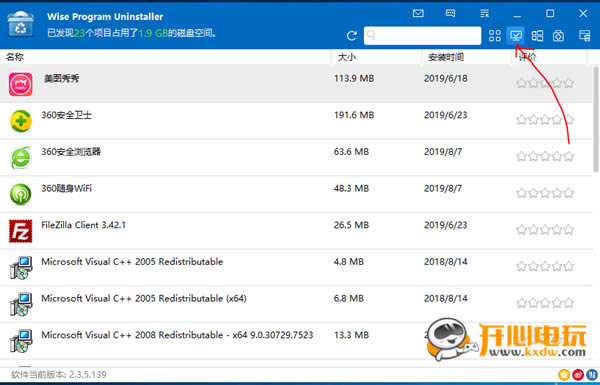Rate FileZilla Client with the star rating

[545, 230]
